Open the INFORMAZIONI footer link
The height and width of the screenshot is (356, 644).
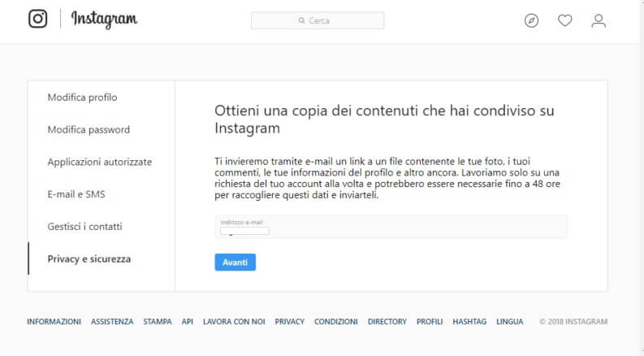coord(54,322)
